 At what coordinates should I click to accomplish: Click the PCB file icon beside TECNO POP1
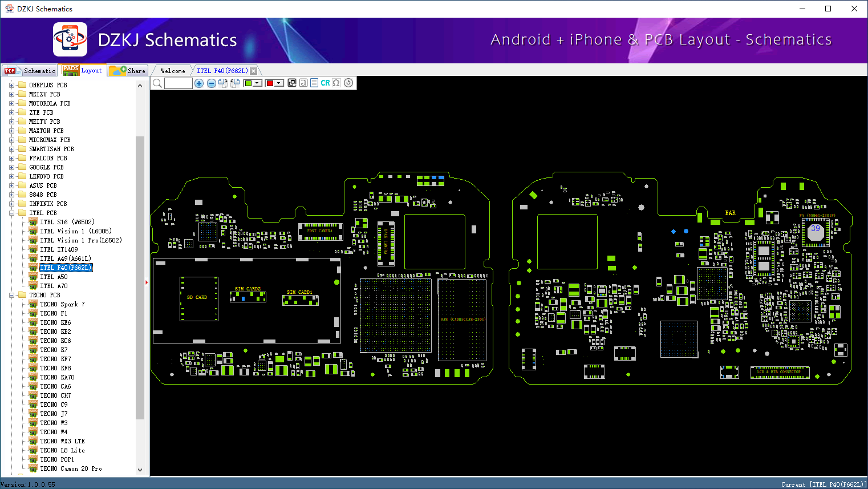pyautogui.click(x=33, y=459)
